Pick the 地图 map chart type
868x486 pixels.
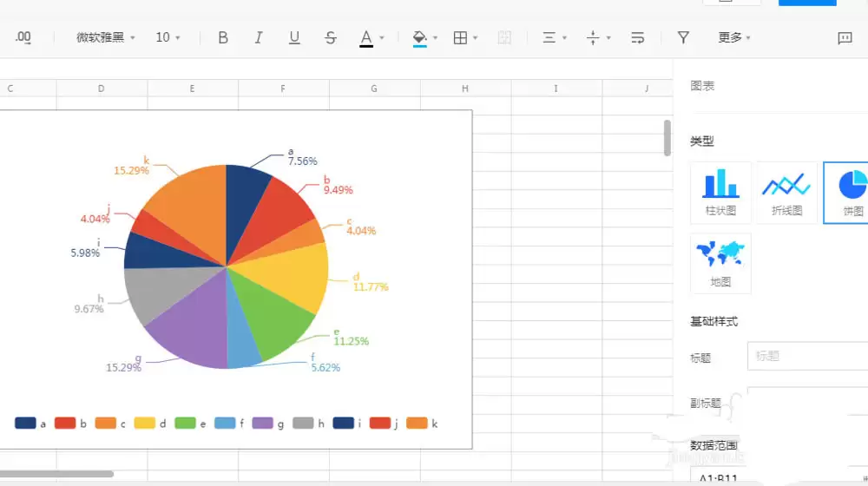(720, 263)
